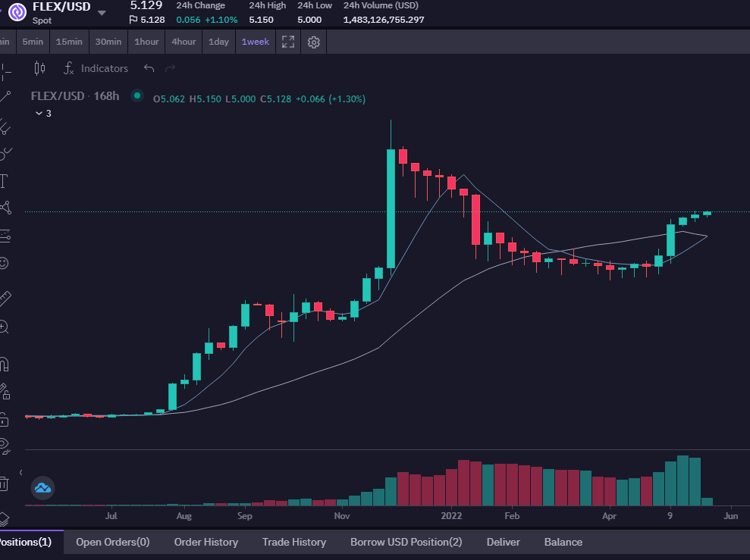Undo the last chart action
Image resolution: width=750 pixels, height=560 pixels.
coord(149,68)
